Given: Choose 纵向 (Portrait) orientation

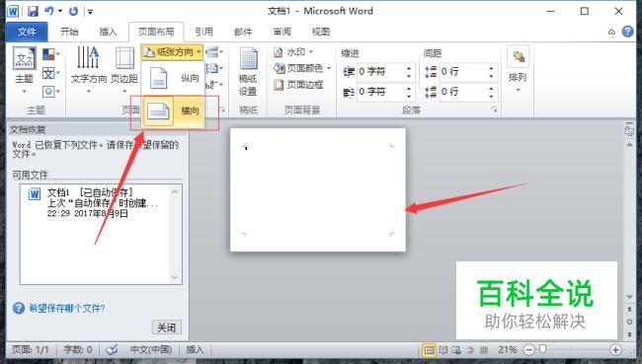Looking at the screenshot, I should point(173,78).
